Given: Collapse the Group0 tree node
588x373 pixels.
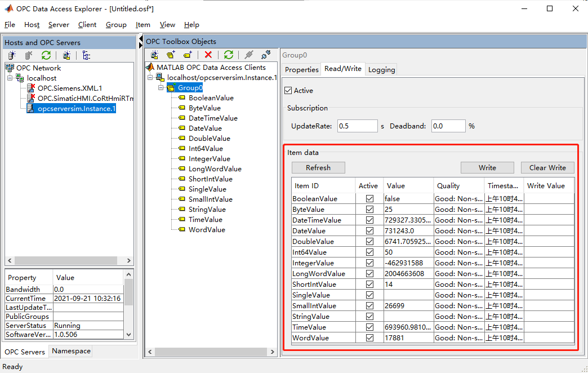Looking at the screenshot, I should click(161, 87).
